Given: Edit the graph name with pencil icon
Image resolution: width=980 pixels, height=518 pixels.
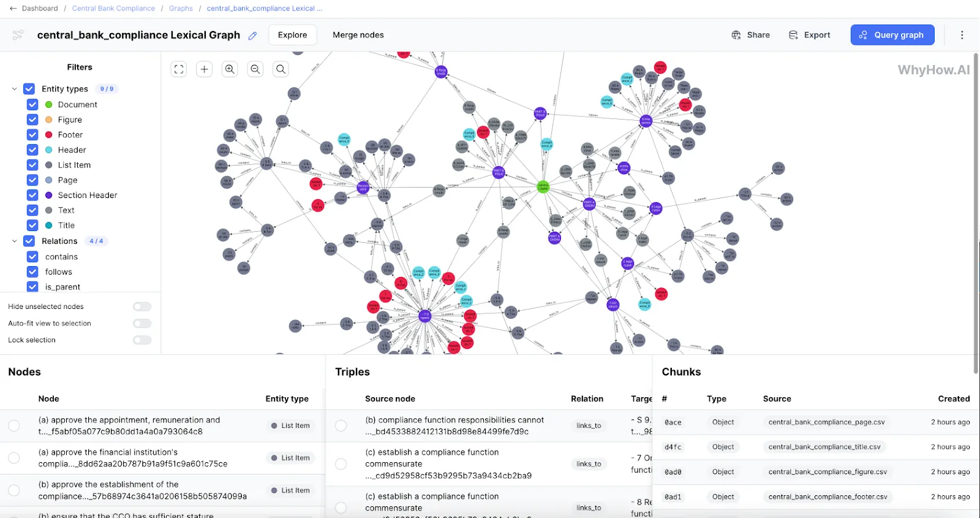Looking at the screenshot, I should [x=252, y=36].
